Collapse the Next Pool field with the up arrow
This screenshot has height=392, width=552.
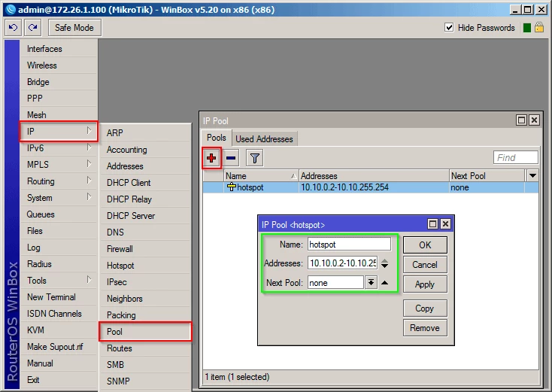coord(385,282)
